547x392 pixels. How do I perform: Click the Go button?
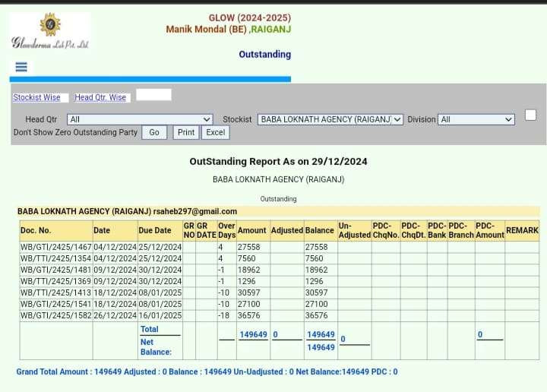pyautogui.click(x=154, y=132)
